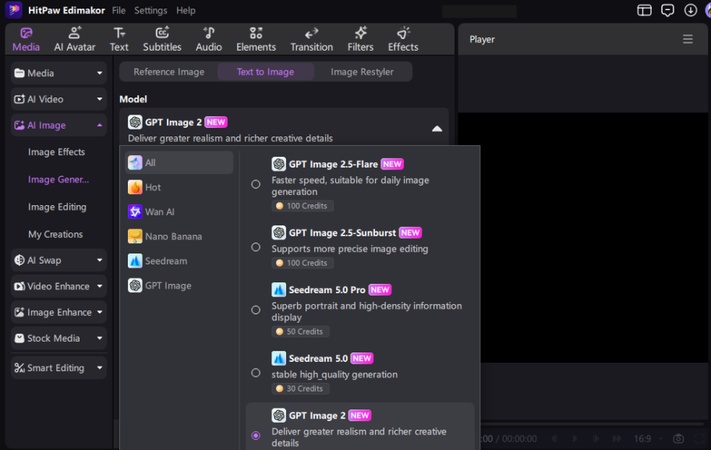
Task: Open the Transition tool
Action: pyautogui.click(x=312, y=39)
